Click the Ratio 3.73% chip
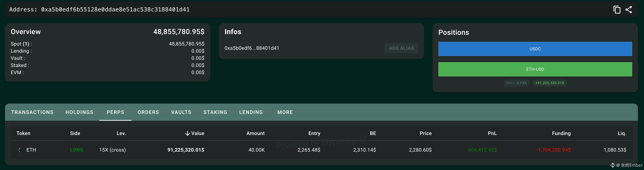 point(517,83)
